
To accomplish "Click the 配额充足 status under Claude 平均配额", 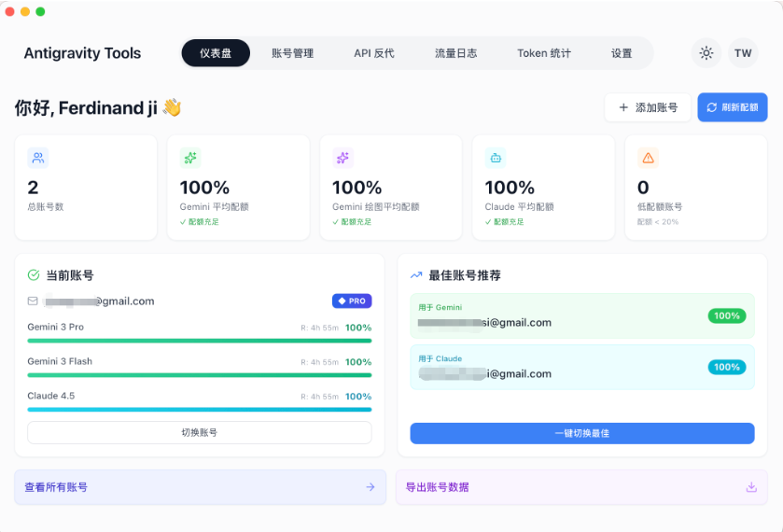I will click(505, 222).
